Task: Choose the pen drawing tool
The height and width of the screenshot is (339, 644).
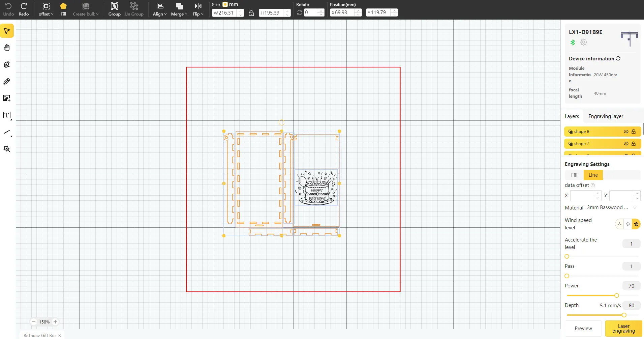Action: 7,64
